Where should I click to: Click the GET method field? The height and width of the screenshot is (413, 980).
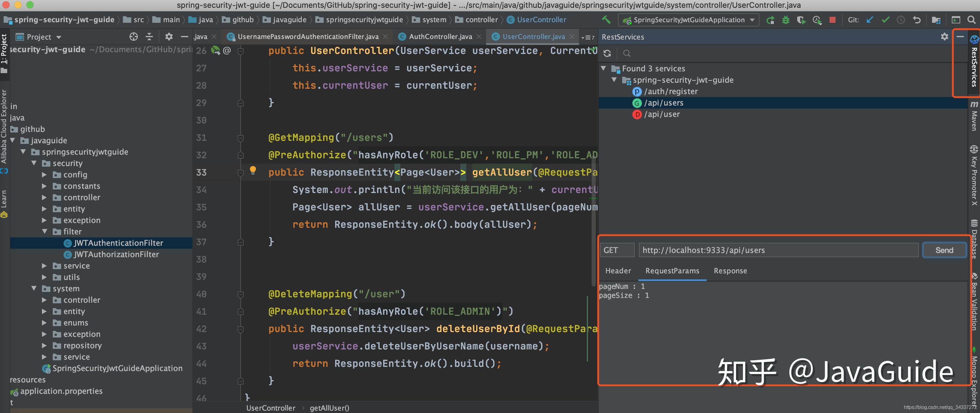617,250
